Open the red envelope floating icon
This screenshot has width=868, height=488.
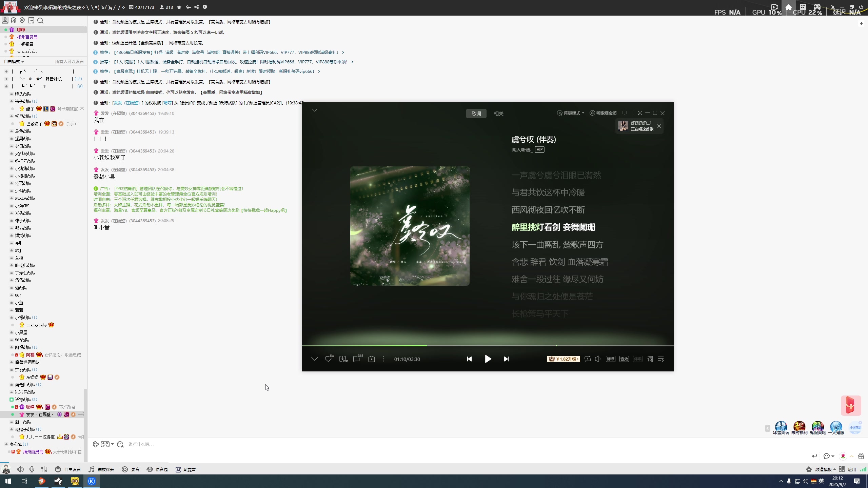(851, 405)
